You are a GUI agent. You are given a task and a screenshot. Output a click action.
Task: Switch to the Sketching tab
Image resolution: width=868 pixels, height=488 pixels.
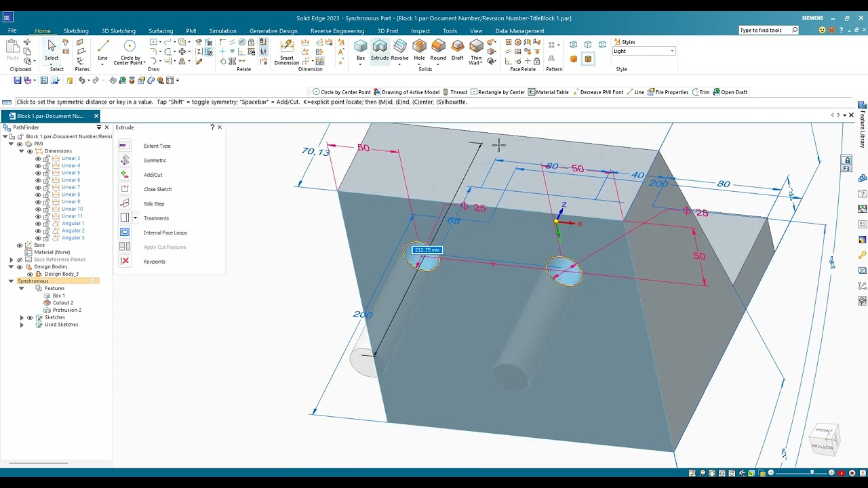76,30
